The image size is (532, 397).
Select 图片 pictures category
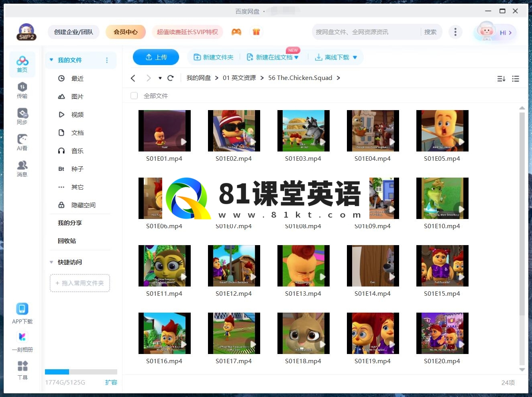[x=77, y=96]
